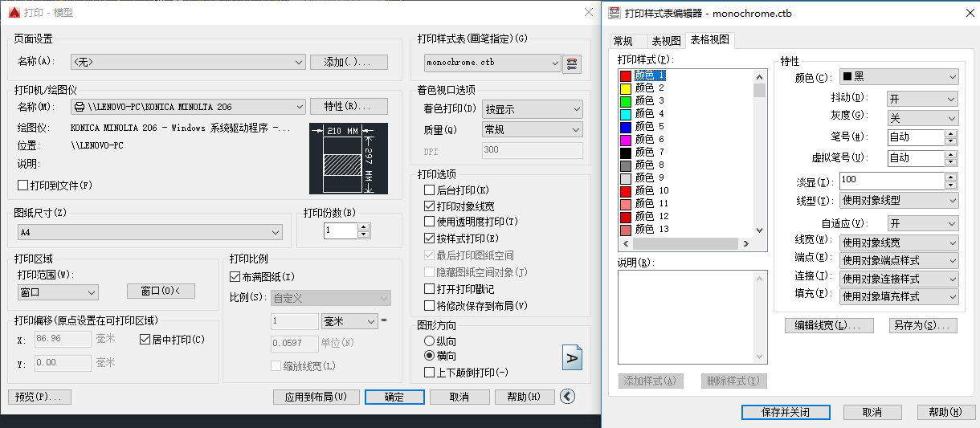The image size is (980, 428).
Task: Click the AutoCAD logo in 打印 - 模型 title bar
Action: 13,12
